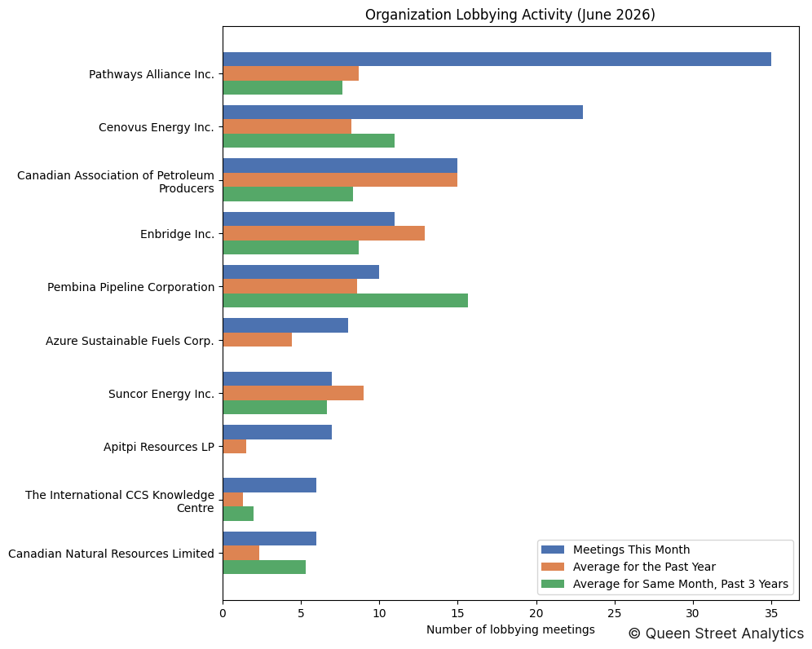
Task: Click Apitpi Resources blue meetings bar
Action: 277,432
